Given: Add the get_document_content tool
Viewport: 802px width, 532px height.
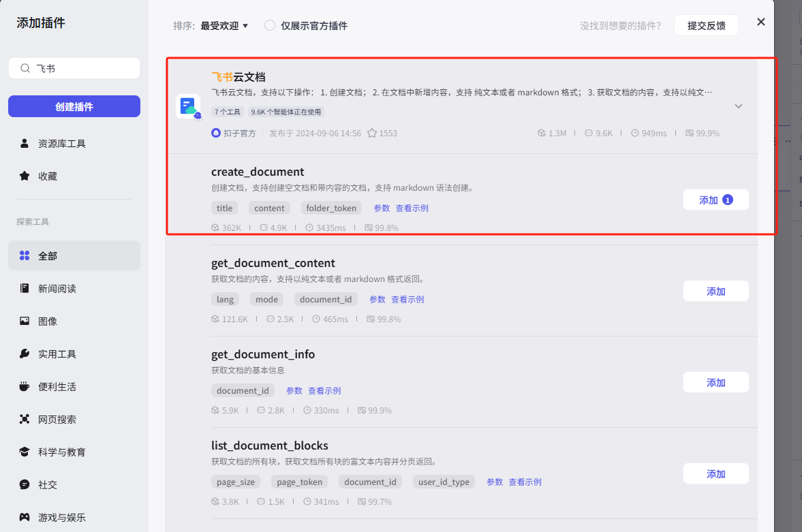Looking at the screenshot, I should pos(716,291).
